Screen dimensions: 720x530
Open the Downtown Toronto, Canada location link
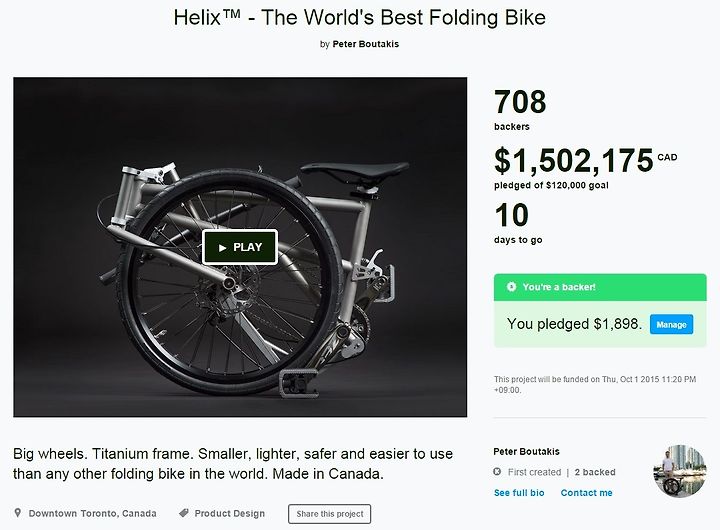tap(92, 513)
